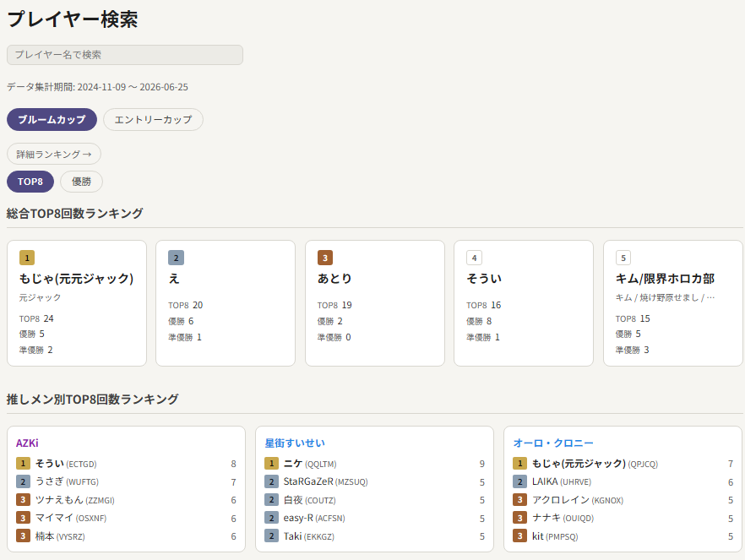
Task: Select マイマイ (OSXNF) row
Action: pos(126,518)
